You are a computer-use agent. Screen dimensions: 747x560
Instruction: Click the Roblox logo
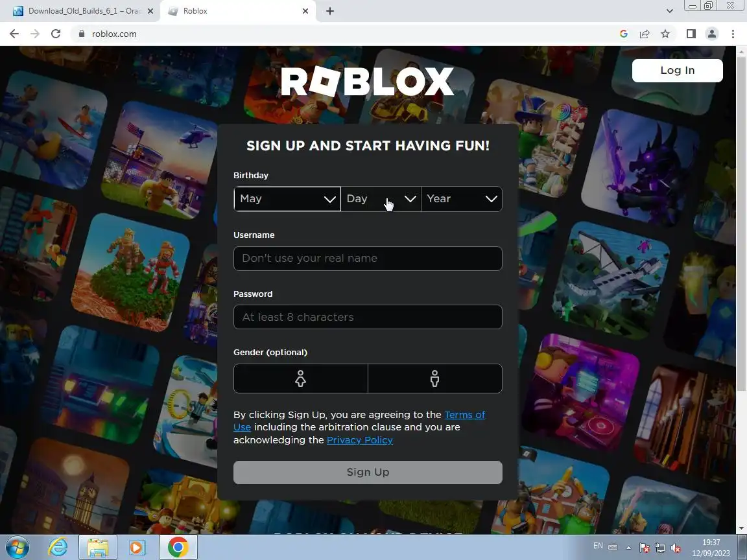tap(367, 82)
